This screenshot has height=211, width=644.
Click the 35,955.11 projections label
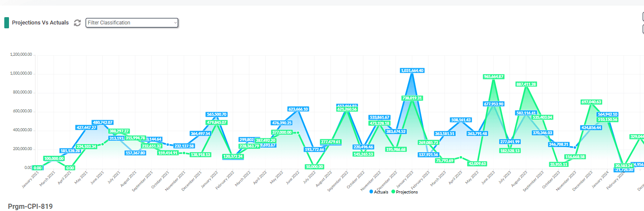[x=559, y=164]
